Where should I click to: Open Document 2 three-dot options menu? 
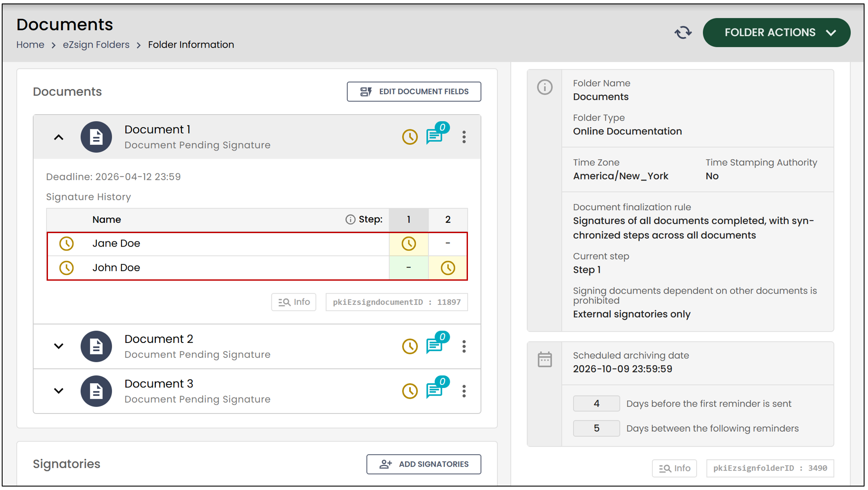pyautogui.click(x=464, y=346)
